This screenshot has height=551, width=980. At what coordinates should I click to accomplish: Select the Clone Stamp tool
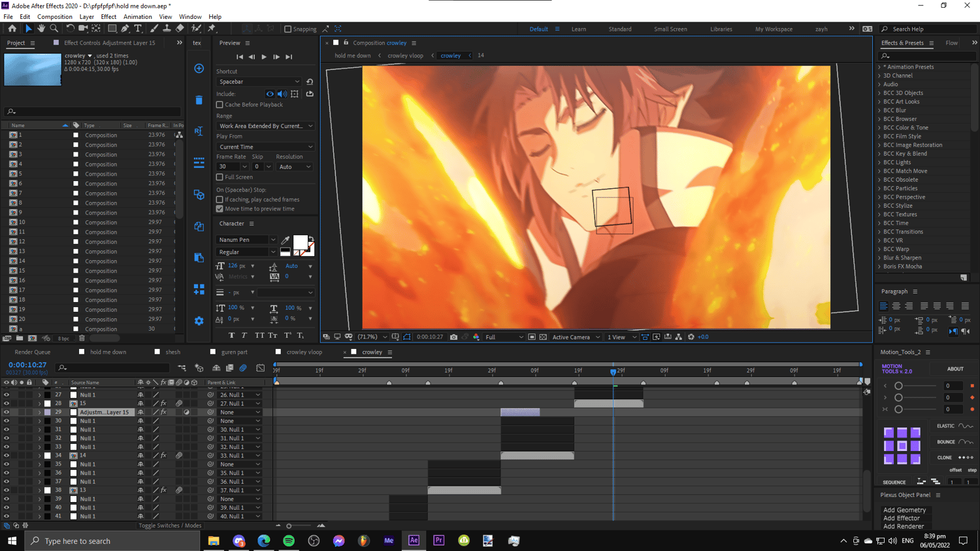point(167,29)
